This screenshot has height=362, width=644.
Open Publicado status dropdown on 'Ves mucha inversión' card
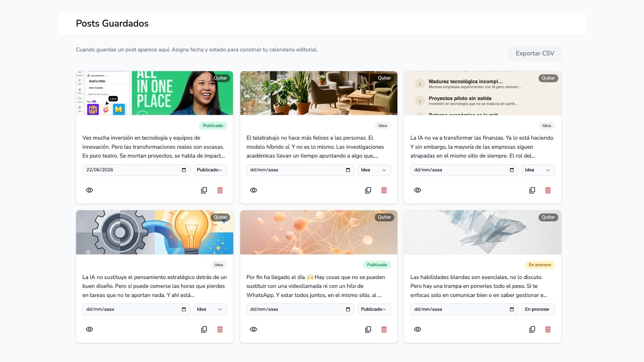(x=210, y=170)
